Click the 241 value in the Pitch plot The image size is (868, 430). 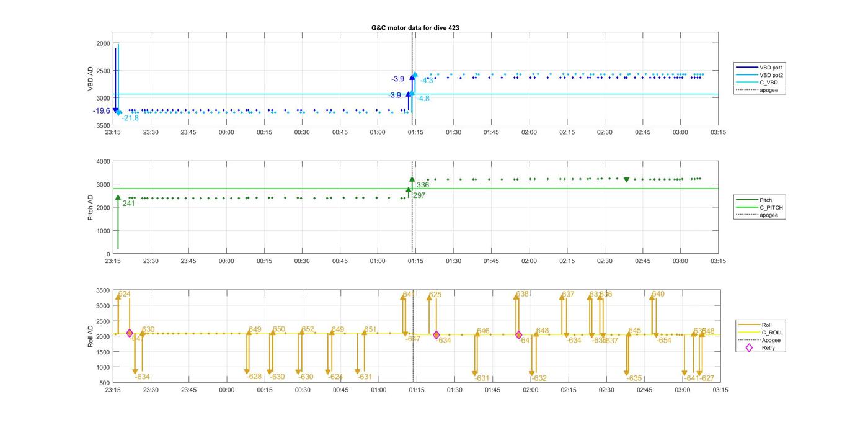pyautogui.click(x=128, y=204)
